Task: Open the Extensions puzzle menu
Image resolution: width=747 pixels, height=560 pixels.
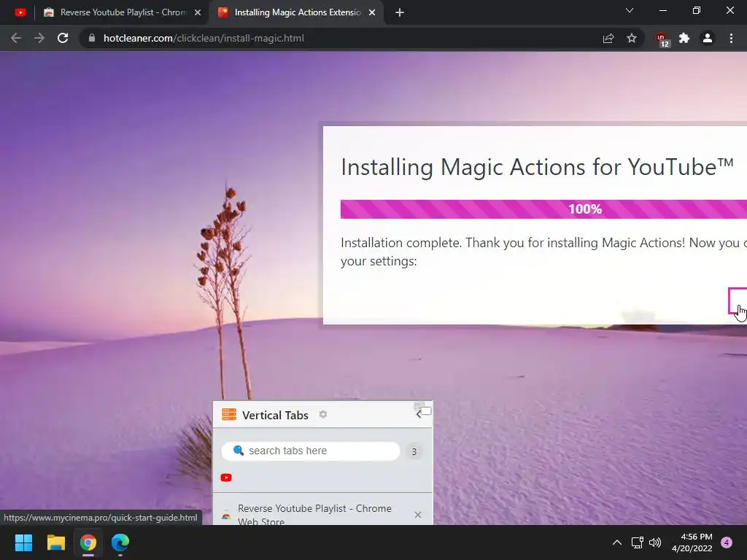Action: pos(684,38)
